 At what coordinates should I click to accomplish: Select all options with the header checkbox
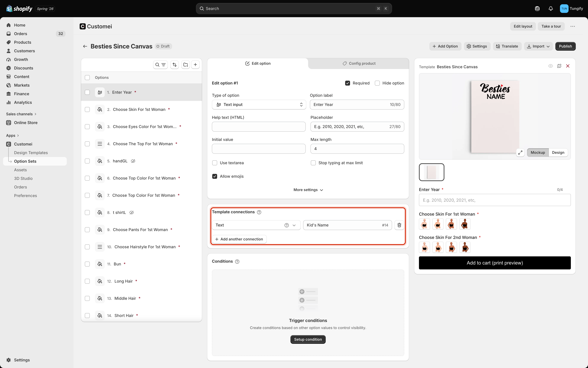point(87,78)
